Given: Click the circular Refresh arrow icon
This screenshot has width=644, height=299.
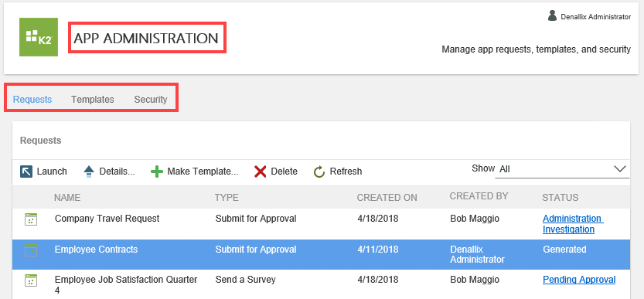Looking at the screenshot, I should pos(319,172).
